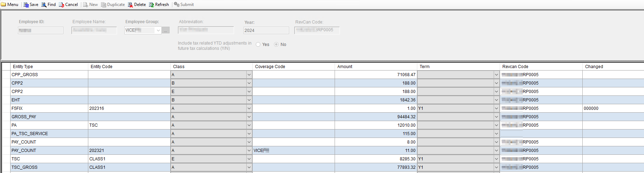644x173 pixels.
Task: Click amount 115.00
Action: pos(409,134)
